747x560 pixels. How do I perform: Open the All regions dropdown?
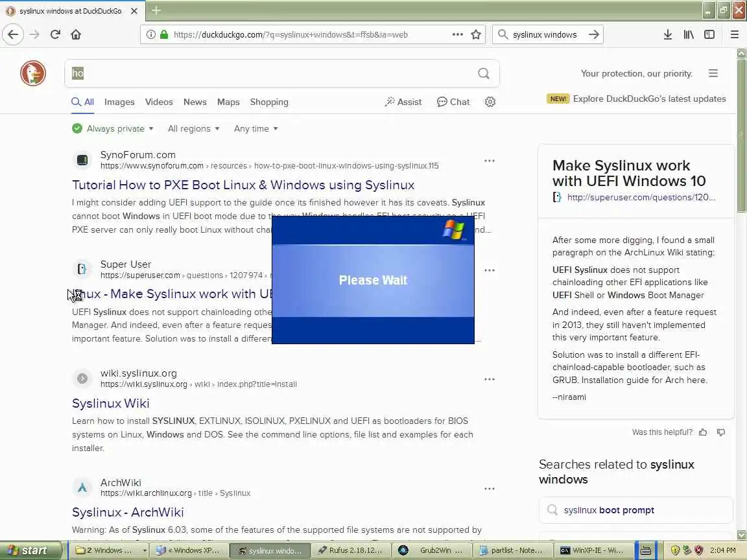coord(193,128)
